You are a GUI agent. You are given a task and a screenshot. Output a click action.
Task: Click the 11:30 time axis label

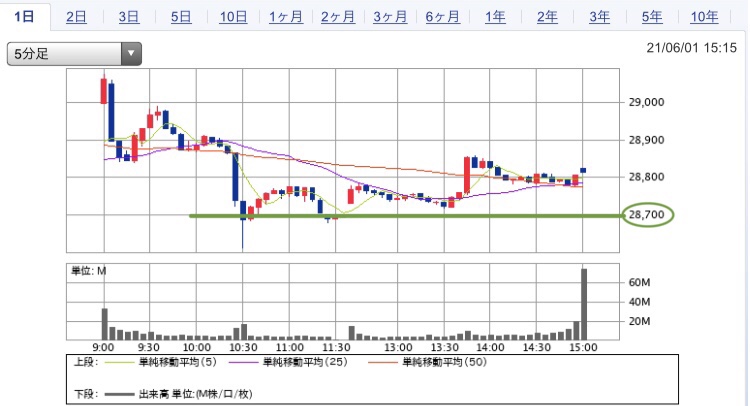click(x=336, y=348)
